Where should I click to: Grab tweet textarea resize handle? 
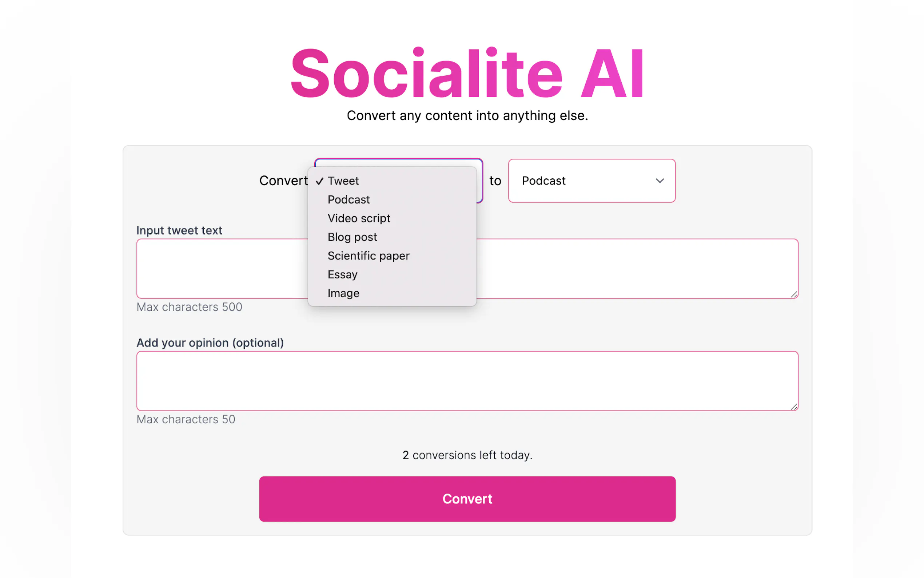point(794,294)
